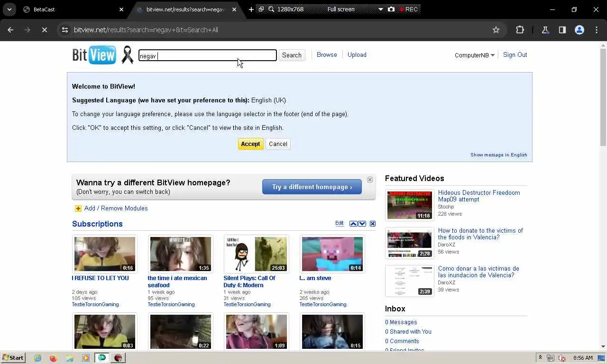Open the mexican seafood video thumbnail

[181, 254]
